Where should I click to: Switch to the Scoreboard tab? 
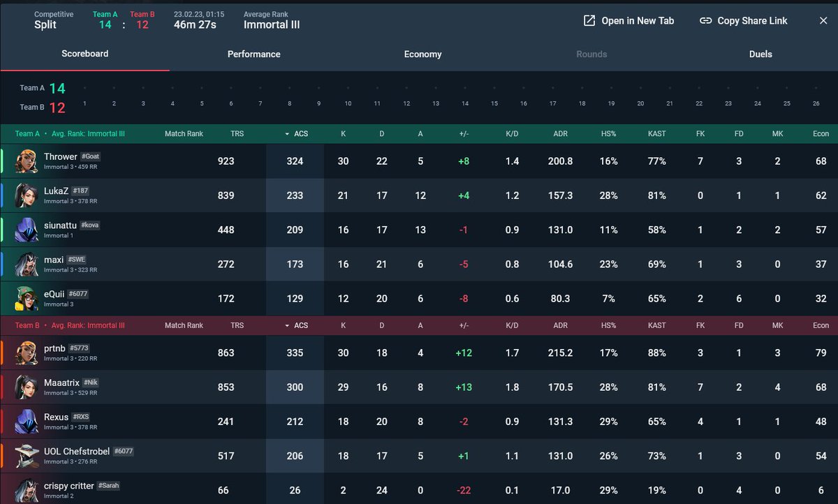(x=84, y=54)
